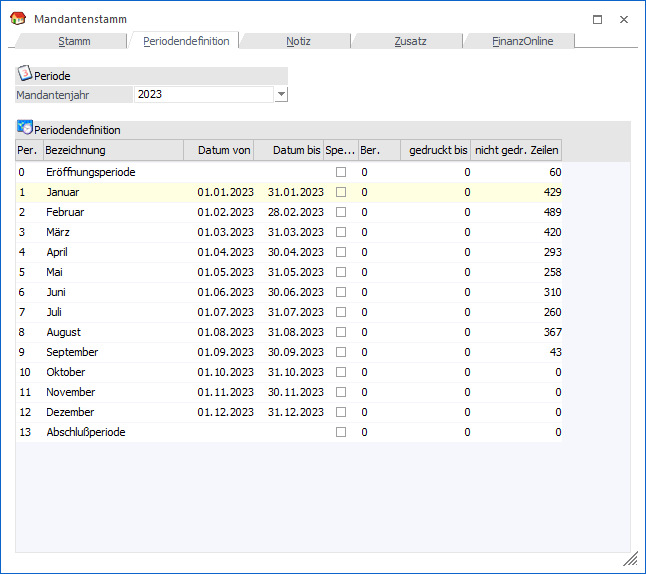Maximize the Mandantenstamm window

598,19
